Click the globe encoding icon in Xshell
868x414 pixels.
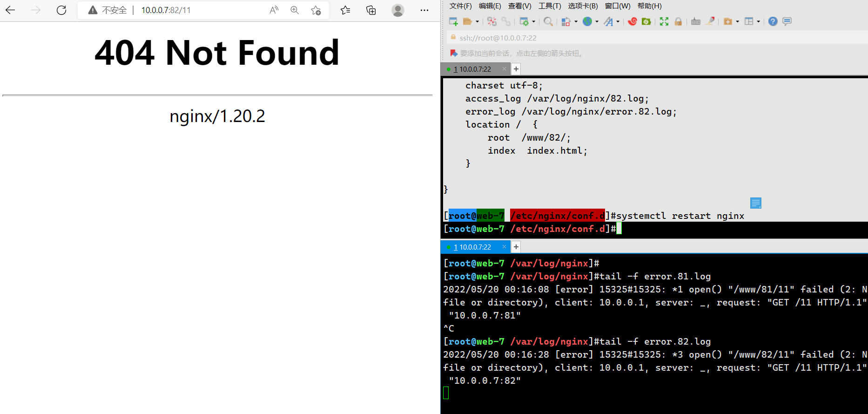point(587,21)
